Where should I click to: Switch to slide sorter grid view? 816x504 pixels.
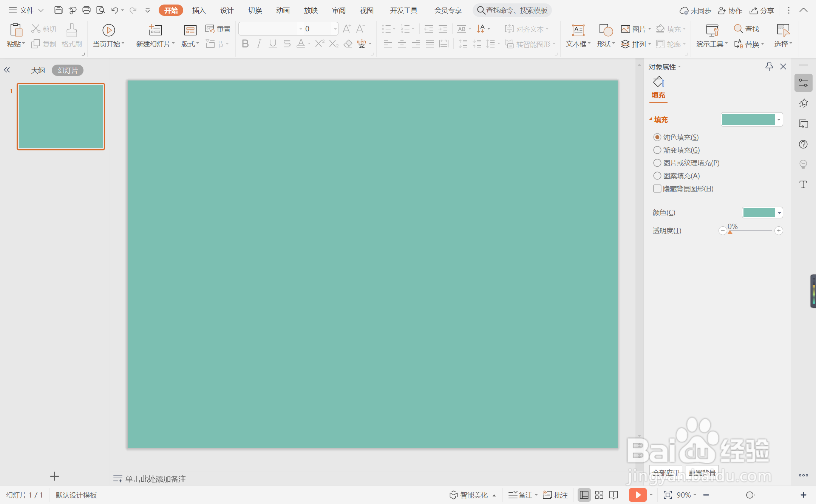point(599,495)
